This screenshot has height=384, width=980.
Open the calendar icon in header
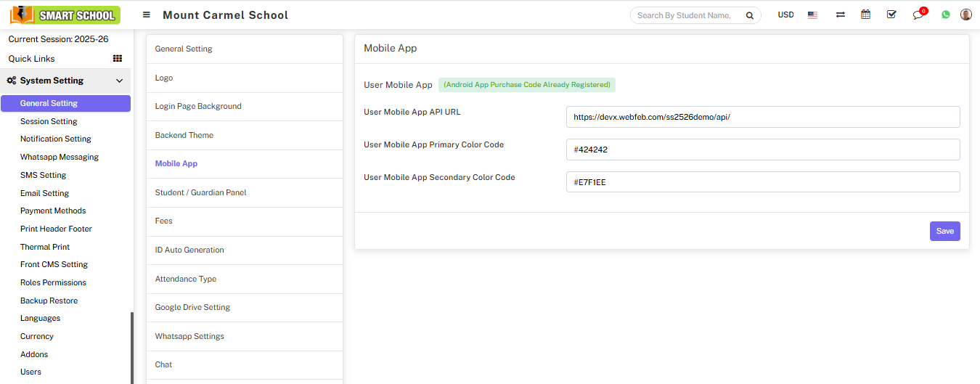coord(865,15)
